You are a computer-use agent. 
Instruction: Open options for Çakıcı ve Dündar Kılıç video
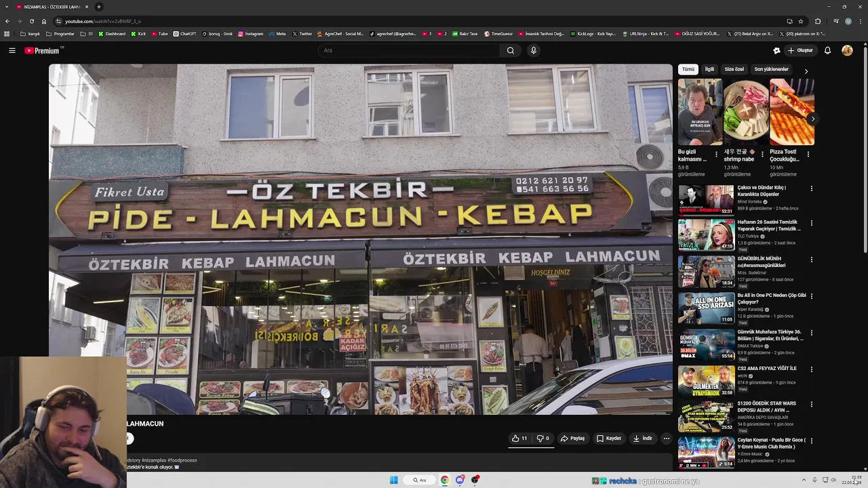[811, 188]
